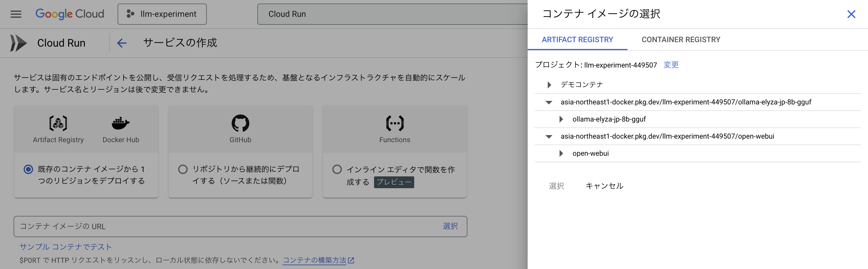Click the コンテナ イメージの URL field
The height and width of the screenshot is (269, 868).
click(240, 226)
